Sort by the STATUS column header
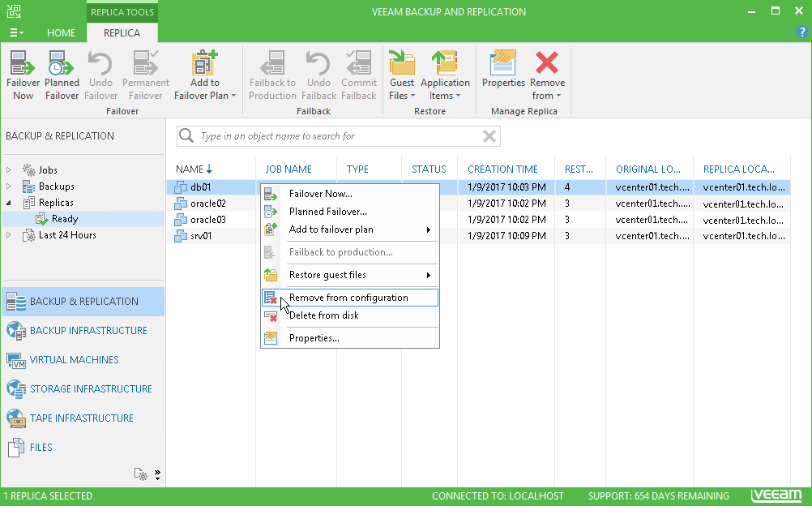 (430, 169)
